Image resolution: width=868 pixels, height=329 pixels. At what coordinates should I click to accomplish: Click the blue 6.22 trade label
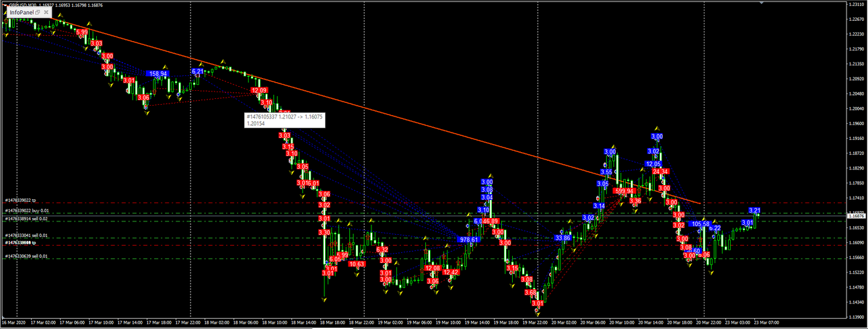click(x=715, y=228)
